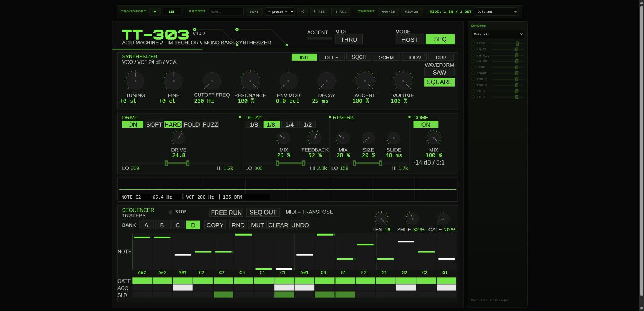Select FUZZ drive type
This screenshot has height=311, width=644.
click(x=210, y=124)
